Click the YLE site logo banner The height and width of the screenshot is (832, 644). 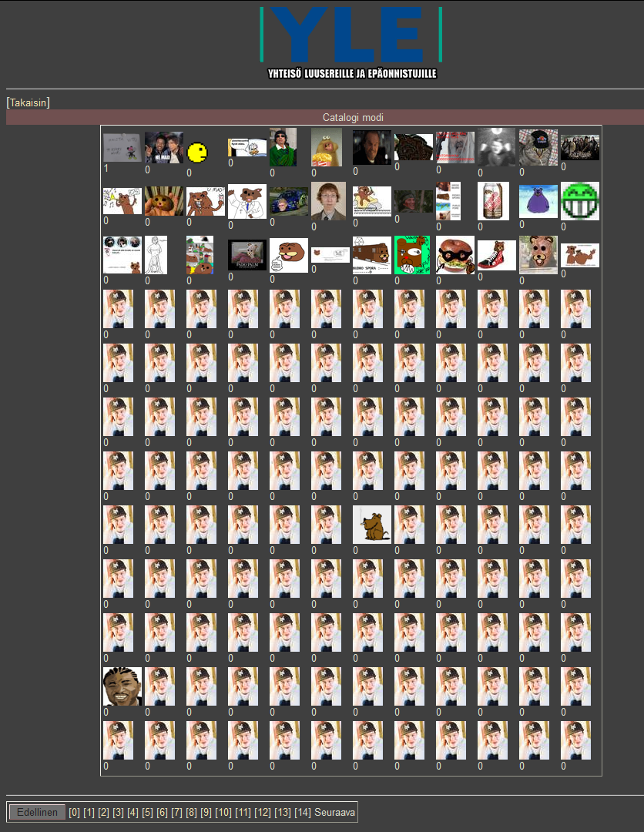pyautogui.click(x=351, y=42)
